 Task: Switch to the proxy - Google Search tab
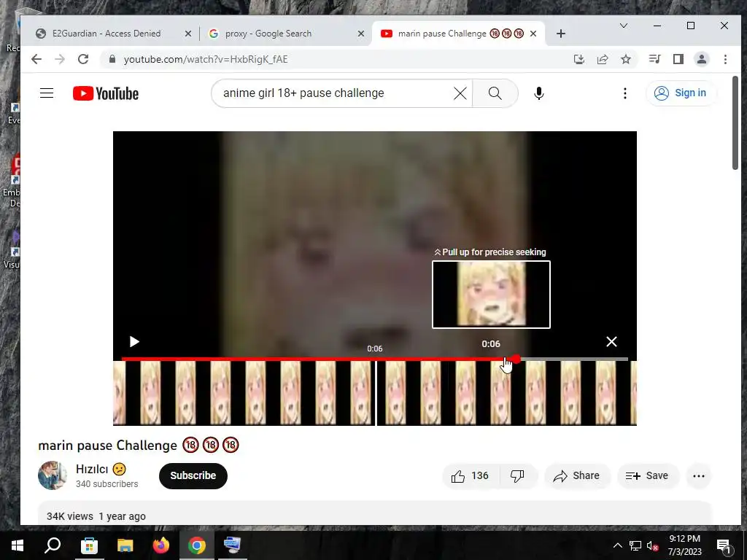click(268, 34)
